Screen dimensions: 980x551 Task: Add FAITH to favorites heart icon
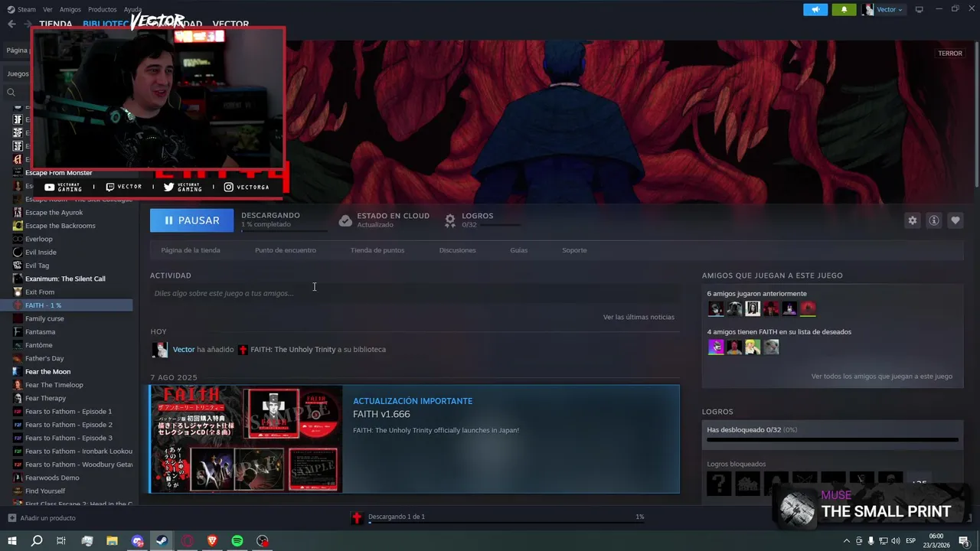[955, 220]
